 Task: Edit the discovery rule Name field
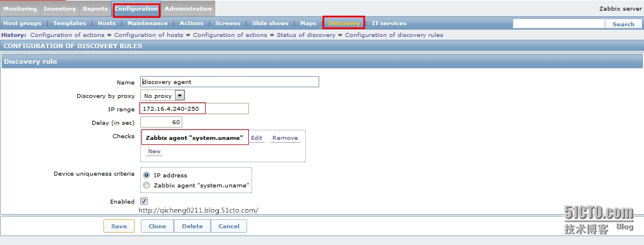tap(230, 82)
